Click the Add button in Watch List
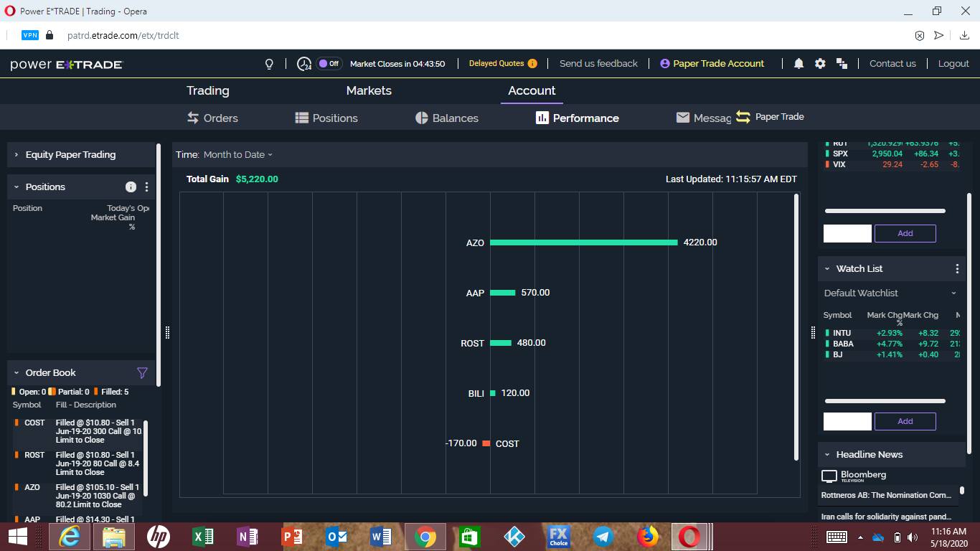Image resolution: width=980 pixels, height=551 pixels. pos(905,421)
